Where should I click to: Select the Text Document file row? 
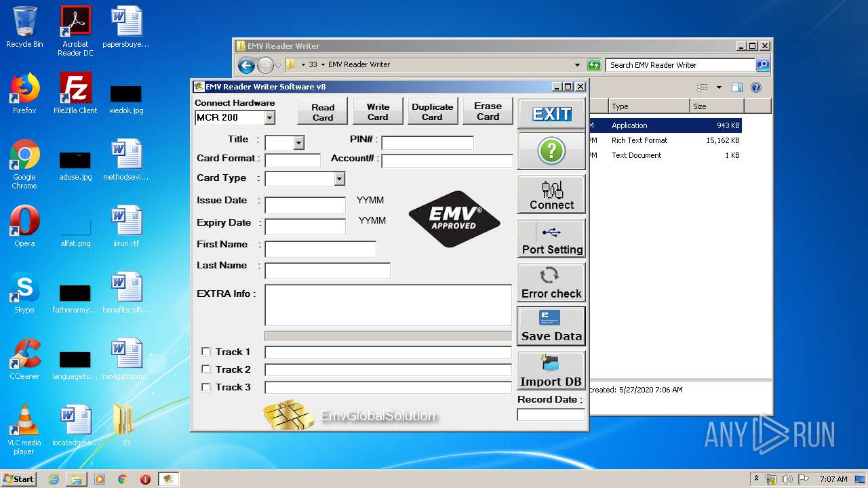tap(665, 155)
